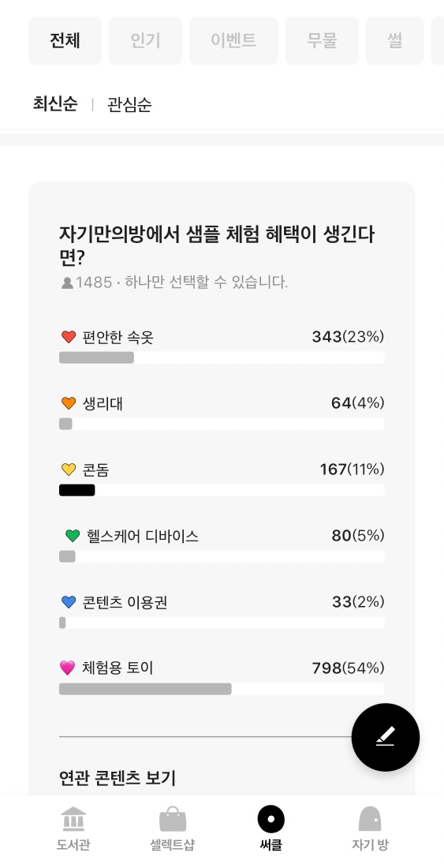Open the 무물 category tab

point(322,41)
